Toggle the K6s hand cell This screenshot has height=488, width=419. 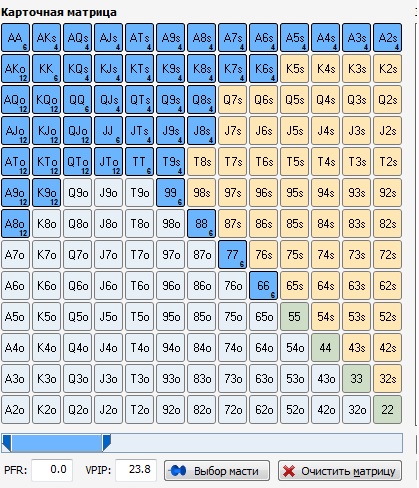coord(263,69)
